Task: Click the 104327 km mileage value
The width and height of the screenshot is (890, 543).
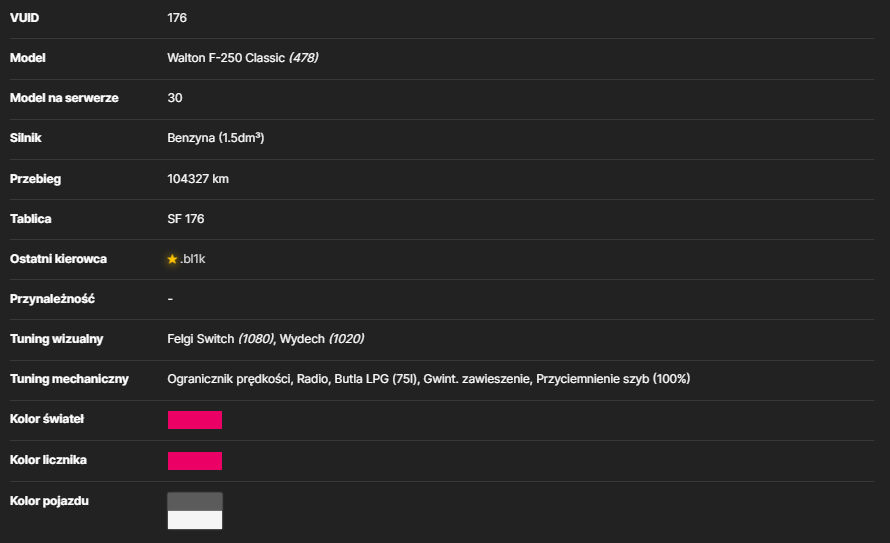Action: pyautogui.click(x=198, y=179)
